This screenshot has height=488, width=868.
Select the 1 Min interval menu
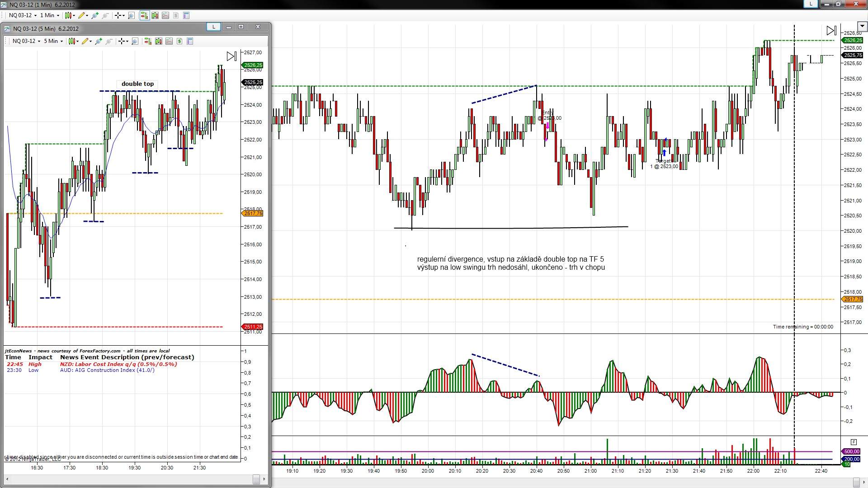click(50, 15)
